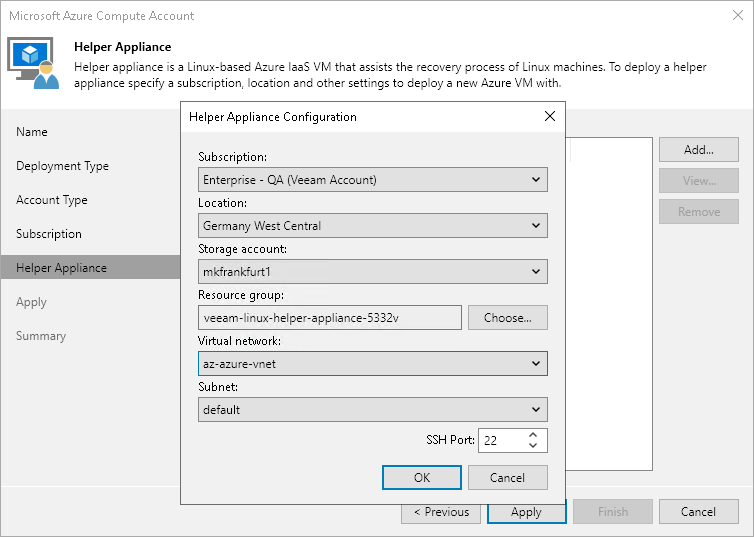Close the Helper Appliance Configuration dialog

point(550,116)
